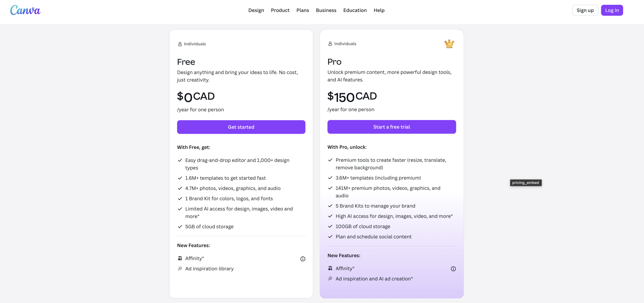Open the Product menu
The width and height of the screenshot is (644, 303).
(x=280, y=10)
